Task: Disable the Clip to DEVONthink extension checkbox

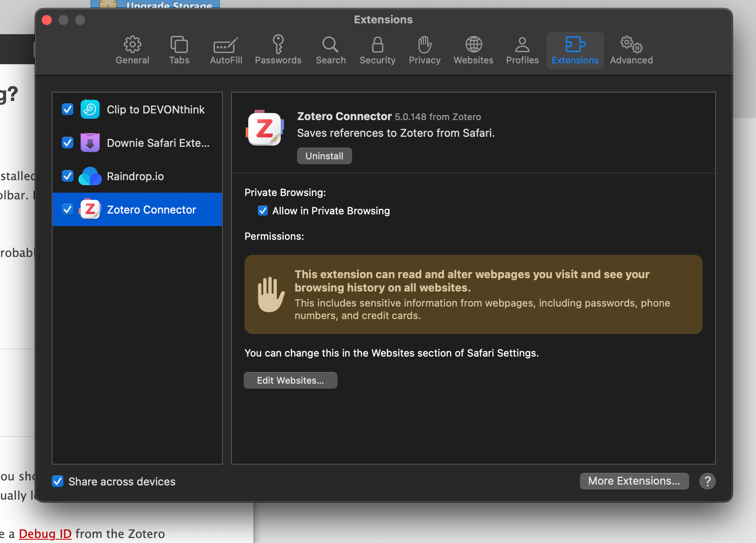Action: 68,109
